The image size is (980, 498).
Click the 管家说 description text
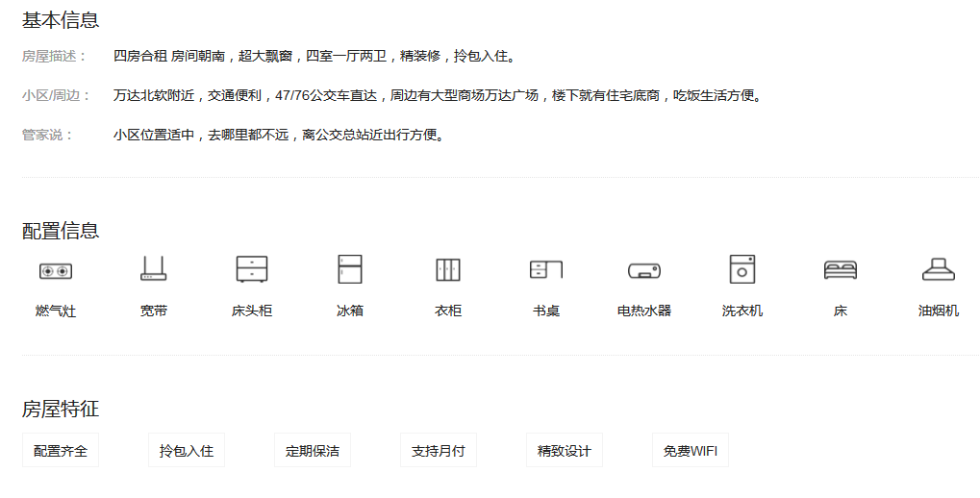(279, 136)
